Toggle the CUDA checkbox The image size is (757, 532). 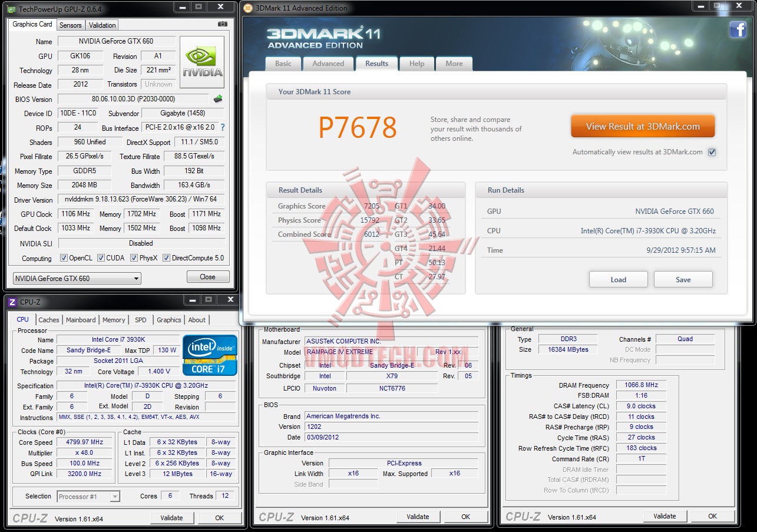[101, 258]
